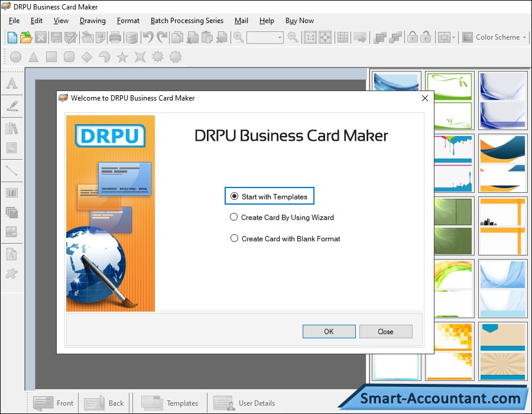Click the paste clipboard icon
Image resolution: width=532 pixels, height=414 pixels.
click(x=207, y=37)
